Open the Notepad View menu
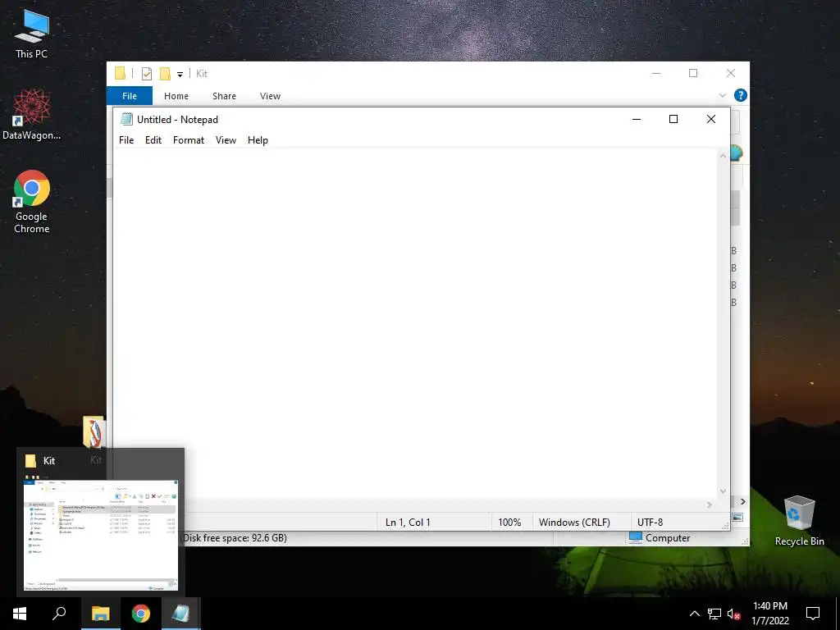 tap(226, 139)
